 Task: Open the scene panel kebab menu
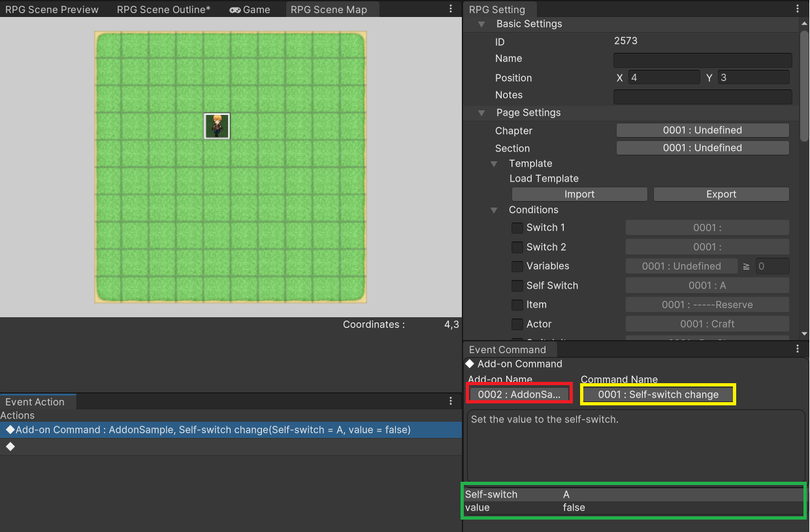(451, 9)
